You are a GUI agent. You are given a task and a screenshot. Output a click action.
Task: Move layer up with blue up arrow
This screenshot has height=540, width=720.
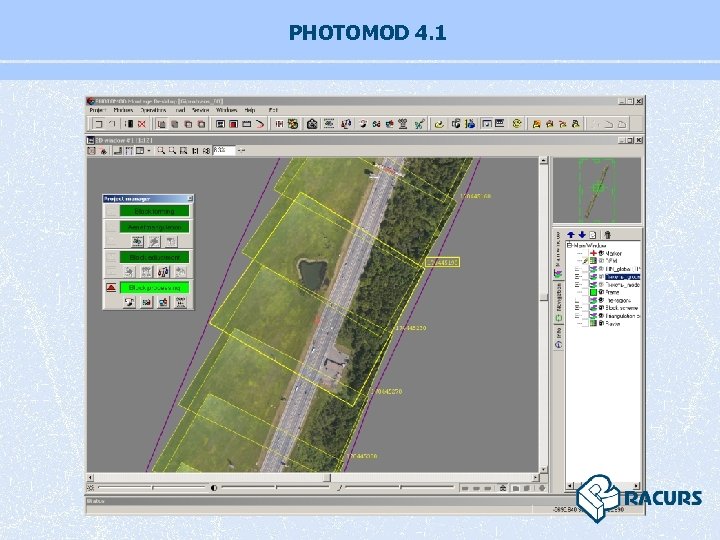tap(571, 235)
